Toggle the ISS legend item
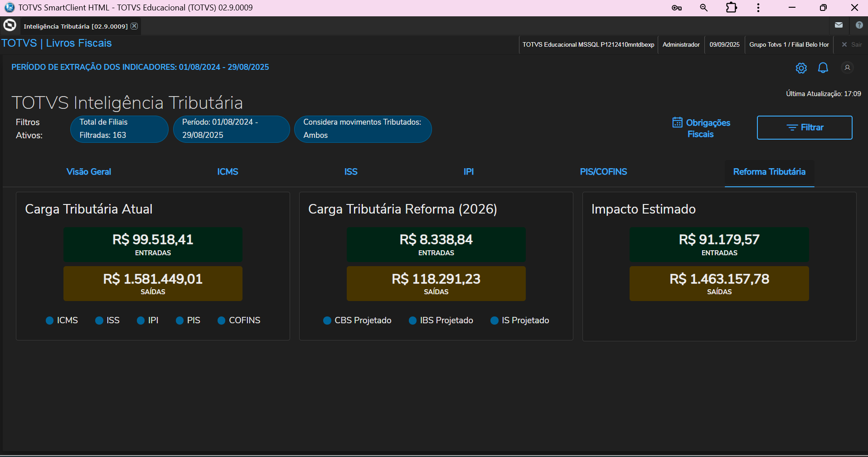The width and height of the screenshot is (868, 457). point(107,321)
